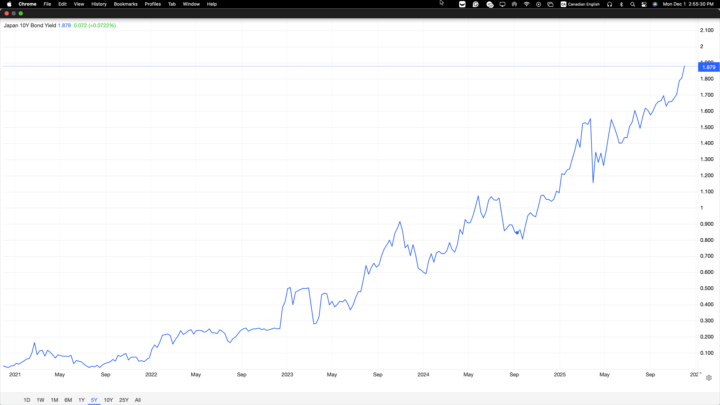Select the 6M time range
The image size is (720, 405).
click(68, 400)
